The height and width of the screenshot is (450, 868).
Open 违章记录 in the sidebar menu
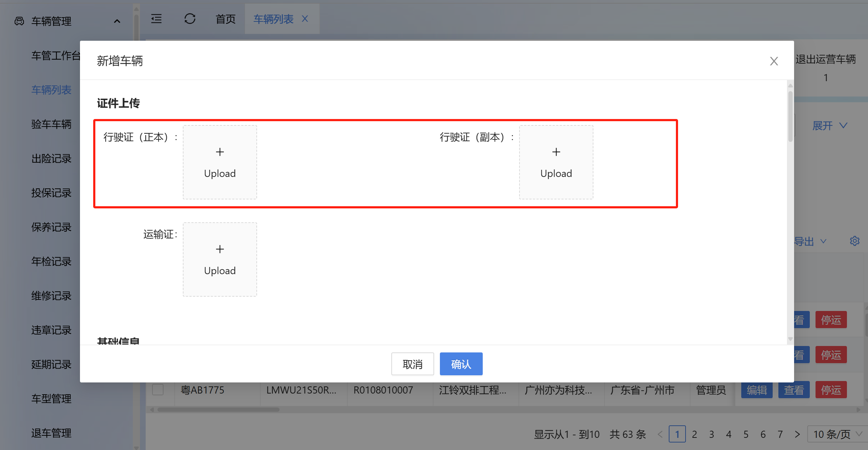[51, 330]
